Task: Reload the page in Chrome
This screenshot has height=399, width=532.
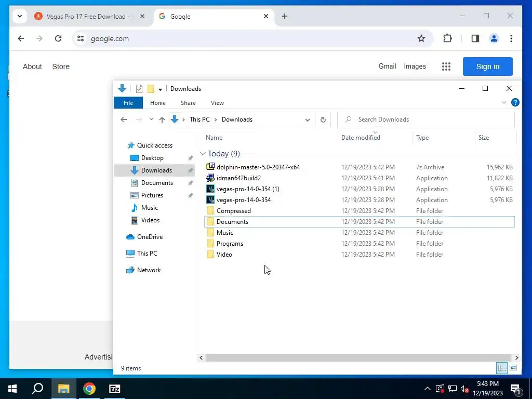Action: tap(58, 38)
